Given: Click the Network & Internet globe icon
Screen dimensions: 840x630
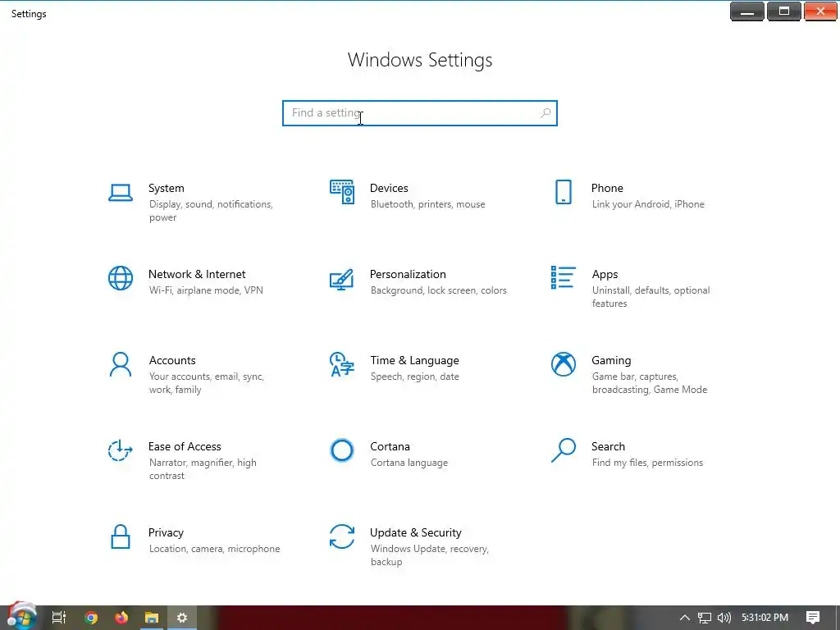Looking at the screenshot, I should click(x=121, y=278).
